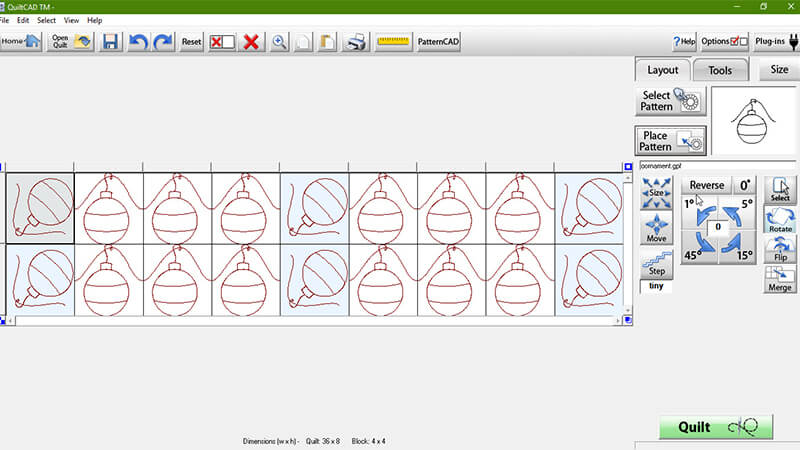The width and height of the screenshot is (800, 450).
Task: Save the quilt using the floppy disk icon
Action: click(x=110, y=42)
